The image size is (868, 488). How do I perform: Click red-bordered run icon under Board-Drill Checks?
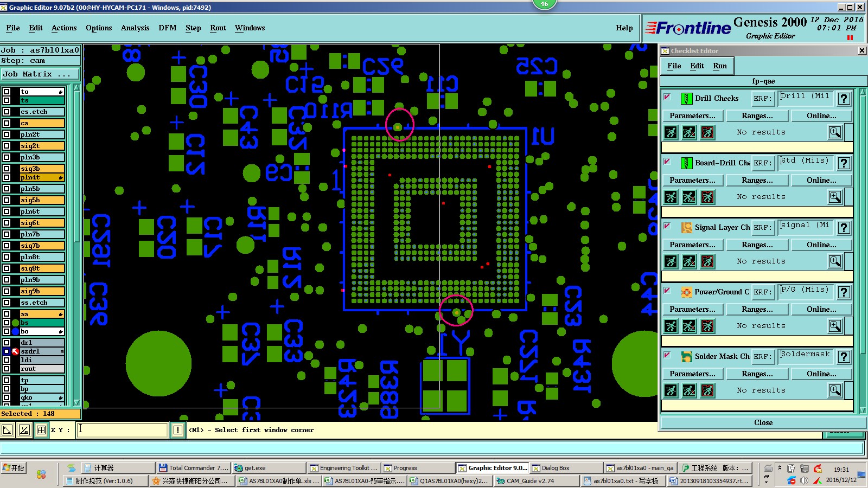pos(707,197)
